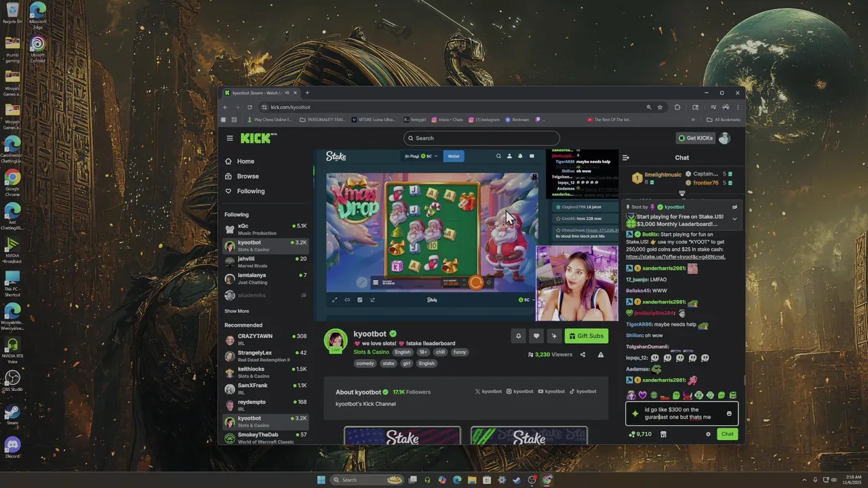Open the user profile avatar menu
This screenshot has width=868, height=488.
pos(724,138)
